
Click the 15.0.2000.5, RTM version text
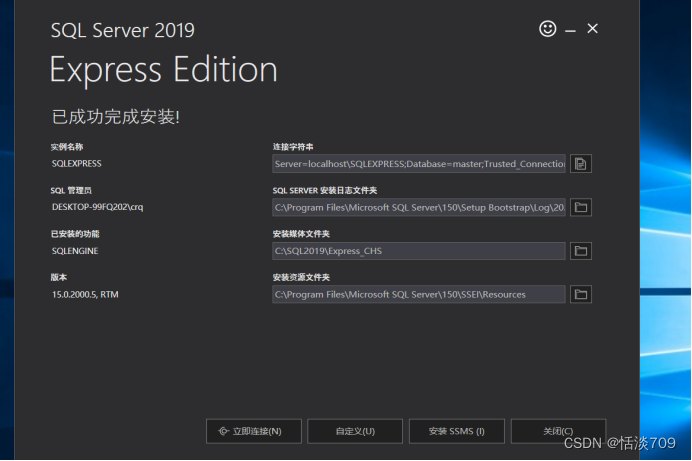[x=85, y=294]
